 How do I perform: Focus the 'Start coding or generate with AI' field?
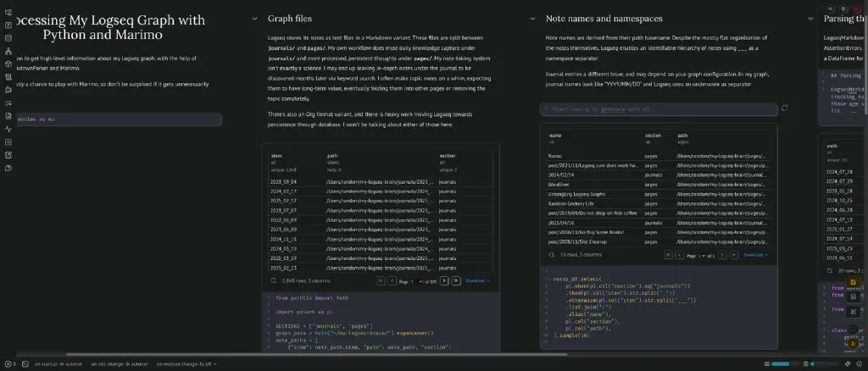[x=659, y=109]
